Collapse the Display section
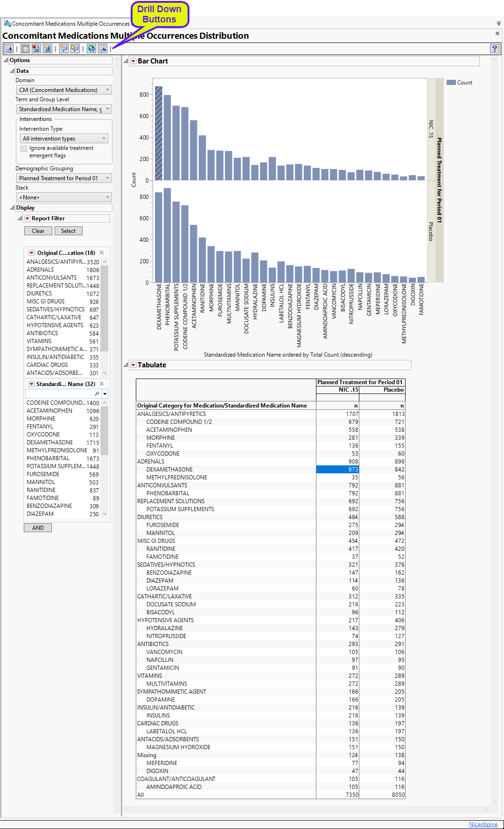The image size is (504, 829). (13, 208)
